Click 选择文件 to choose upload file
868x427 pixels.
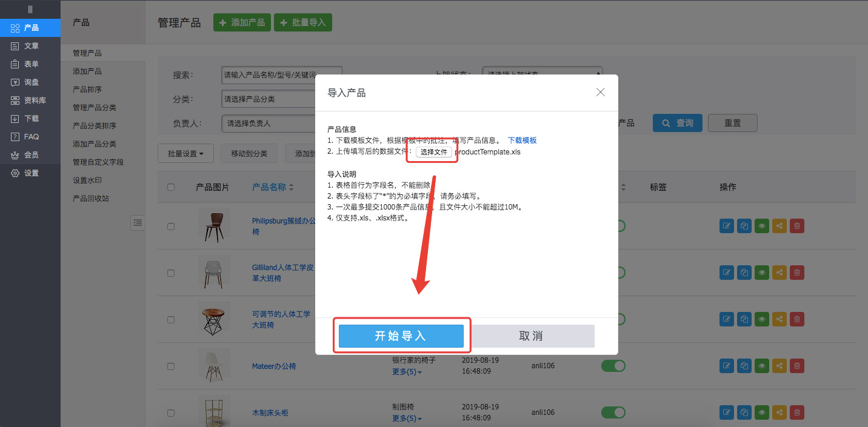[x=433, y=152]
